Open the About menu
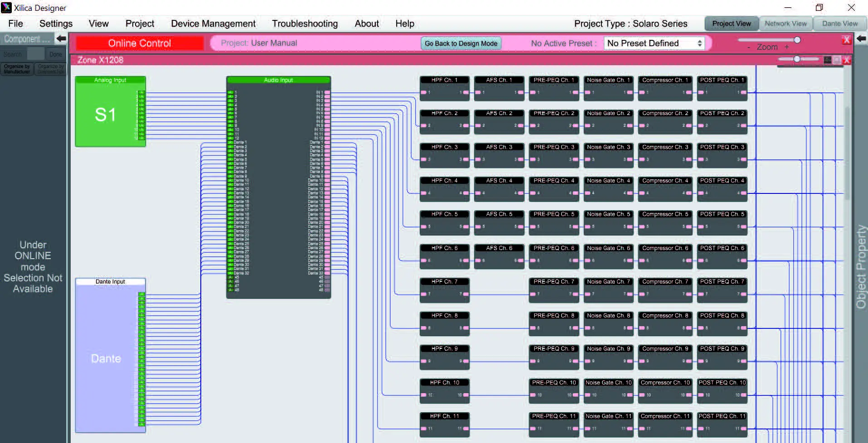868x443 pixels. coord(367,24)
